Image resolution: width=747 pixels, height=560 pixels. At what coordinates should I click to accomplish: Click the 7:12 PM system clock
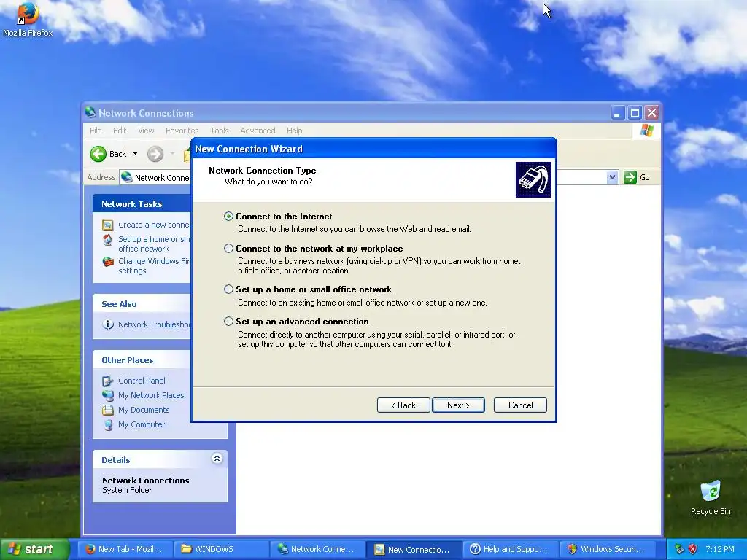pyautogui.click(x=720, y=549)
